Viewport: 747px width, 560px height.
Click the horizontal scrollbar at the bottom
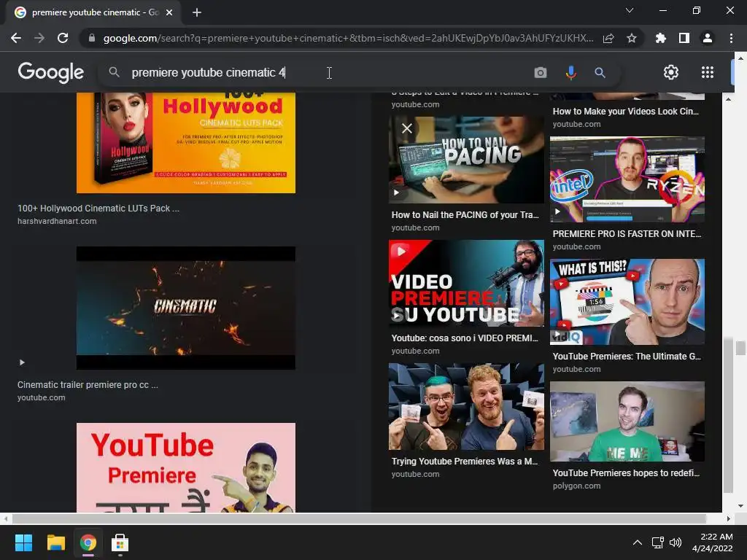[358, 518]
